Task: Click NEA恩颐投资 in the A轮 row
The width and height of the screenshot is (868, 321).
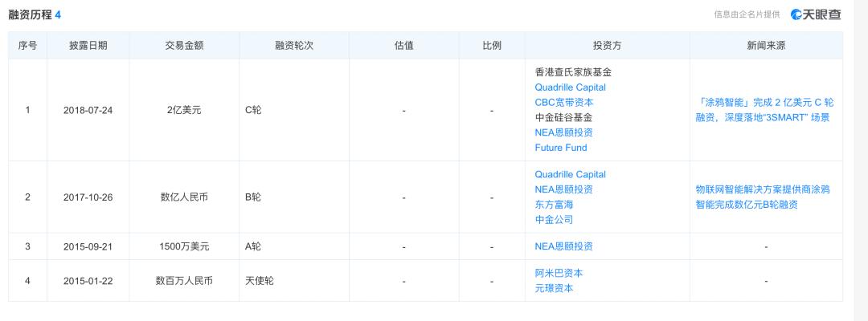Action: (563, 246)
